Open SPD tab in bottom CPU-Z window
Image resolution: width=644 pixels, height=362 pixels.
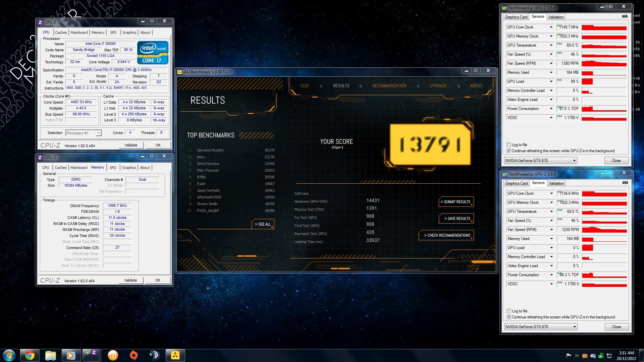coord(113,168)
